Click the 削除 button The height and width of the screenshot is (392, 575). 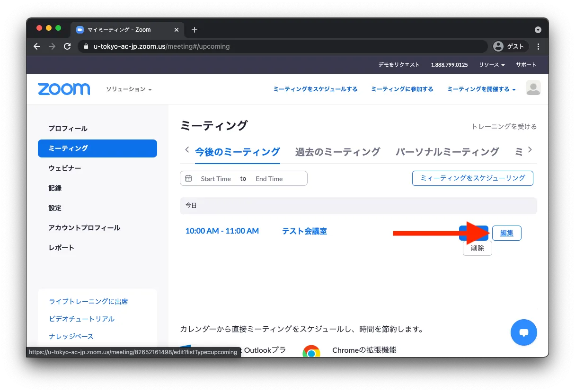477,248
